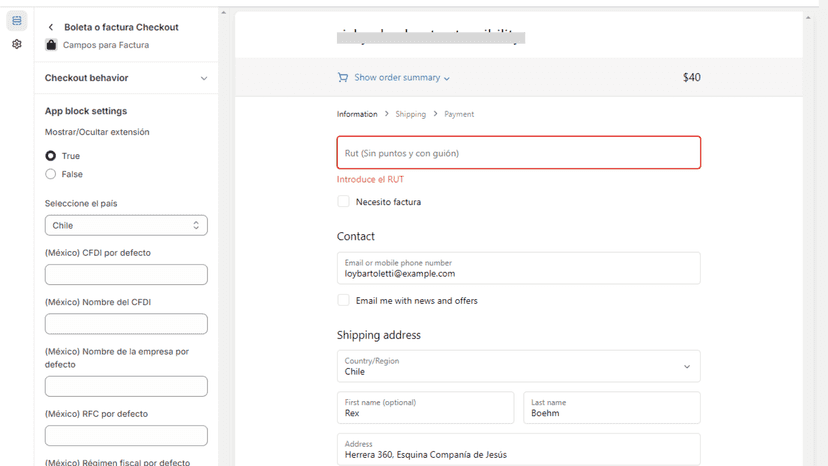This screenshot has width=828, height=466.
Task: Check the Necesito factura checkbox
Action: click(343, 201)
